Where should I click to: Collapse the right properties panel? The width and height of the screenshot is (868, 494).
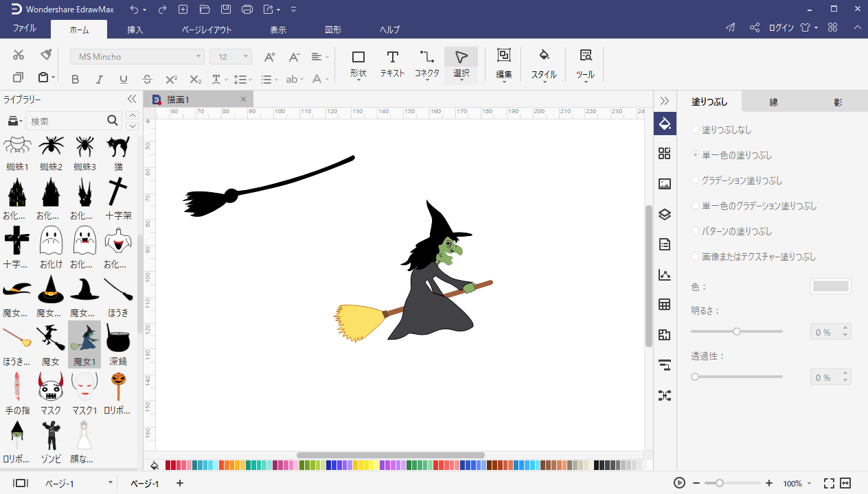click(x=665, y=101)
